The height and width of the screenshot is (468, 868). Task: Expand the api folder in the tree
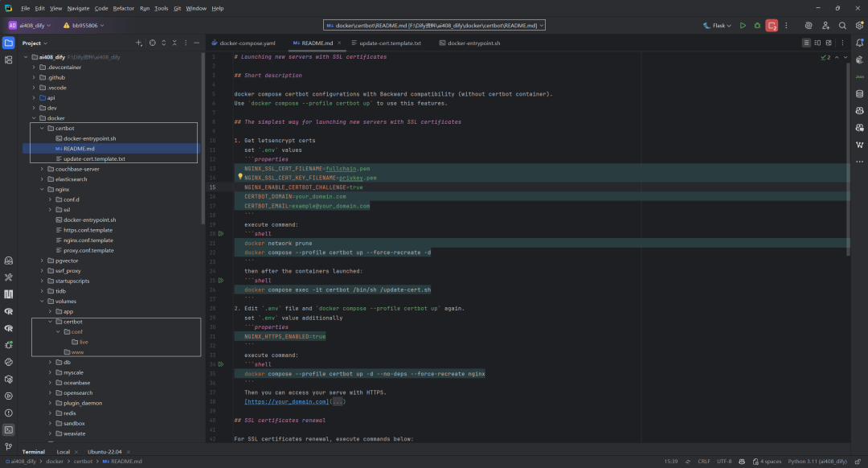(x=34, y=98)
